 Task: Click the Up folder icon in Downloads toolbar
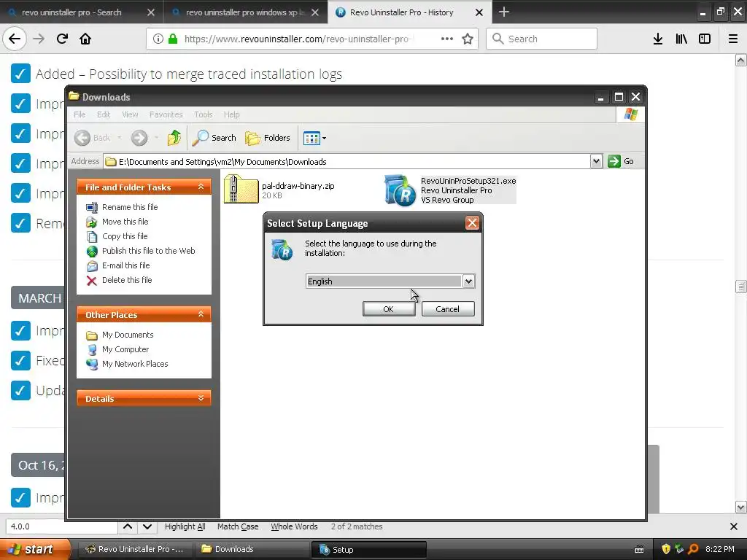(x=174, y=138)
